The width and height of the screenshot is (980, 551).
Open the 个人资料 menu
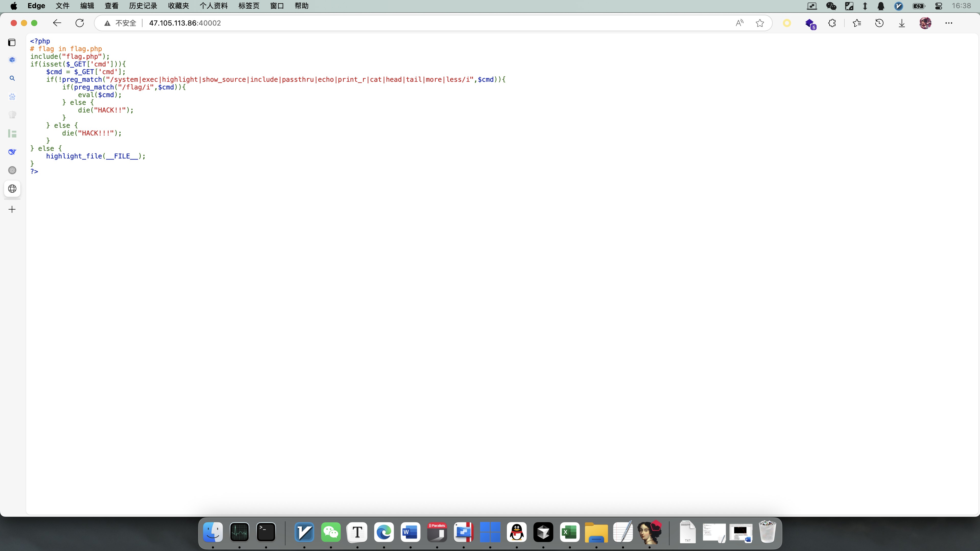coord(214,6)
